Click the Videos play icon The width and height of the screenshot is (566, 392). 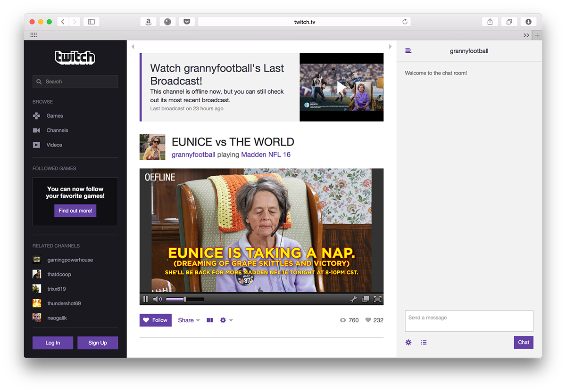[x=36, y=145]
